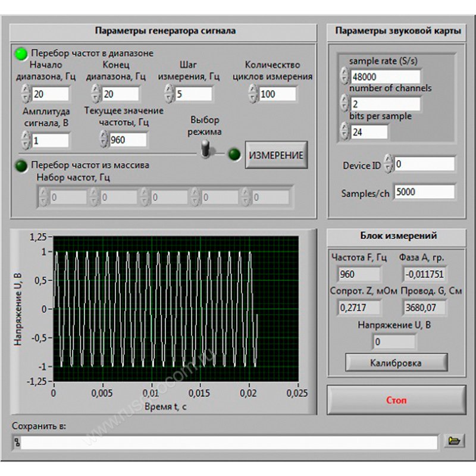Click the Количество циклов измерения field
Viewport: 476px width, 476px height.
[276, 94]
